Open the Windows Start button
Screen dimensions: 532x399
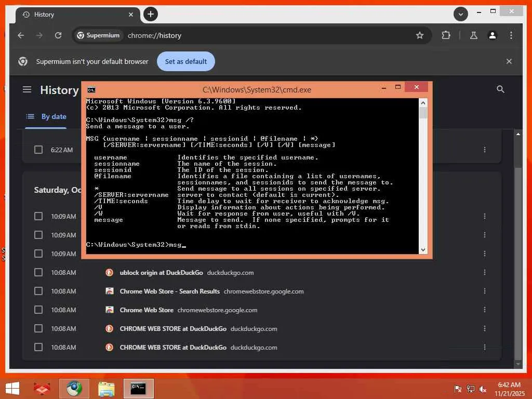click(12, 389)
